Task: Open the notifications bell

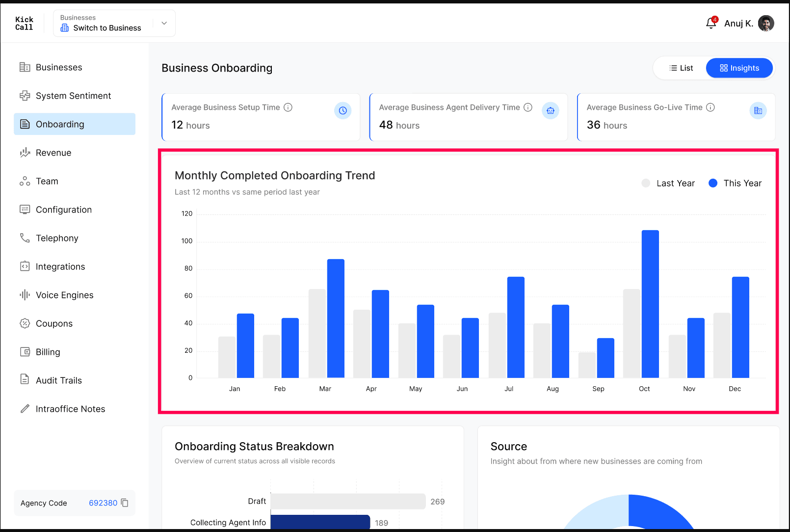Action: [x=711, y=23]
